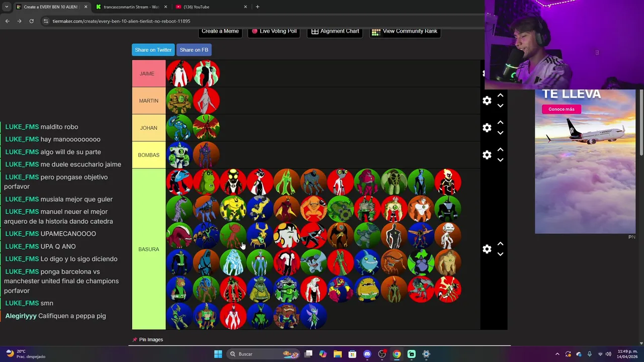
Task: Switch to (136) YouTube tab
Action: (x=210, y=7)
